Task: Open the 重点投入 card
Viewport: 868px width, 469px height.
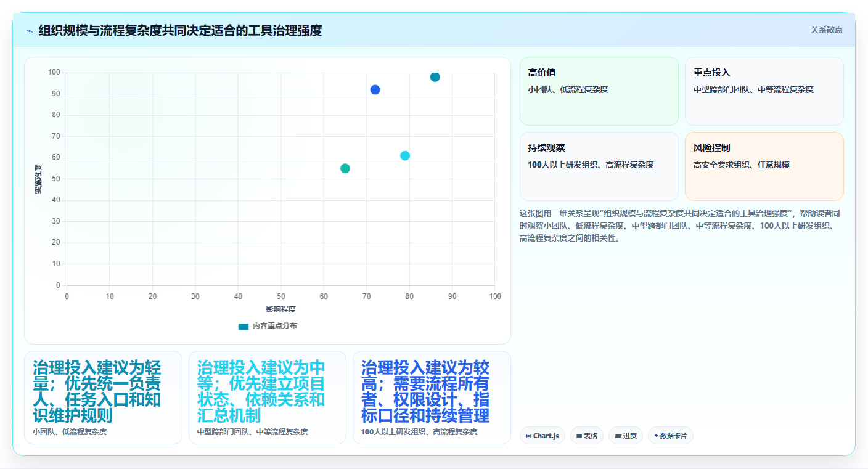Action: click(764, 91)
